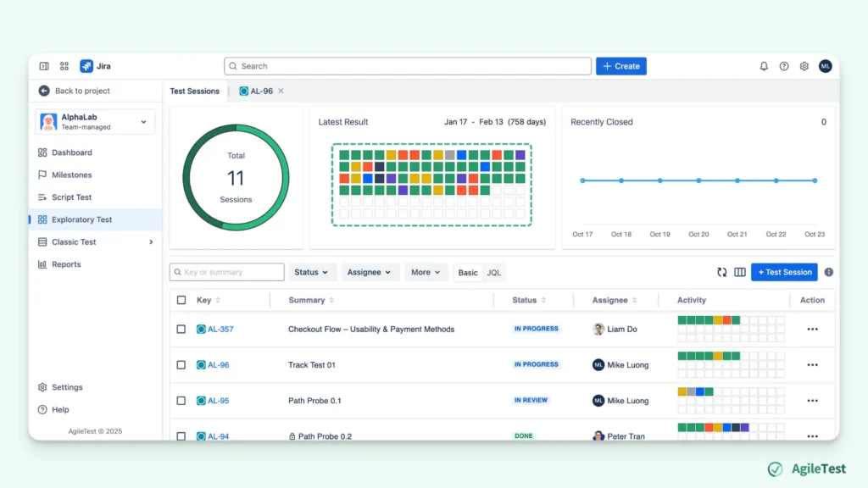Click the + Test Session button

[x=784, y=272]
